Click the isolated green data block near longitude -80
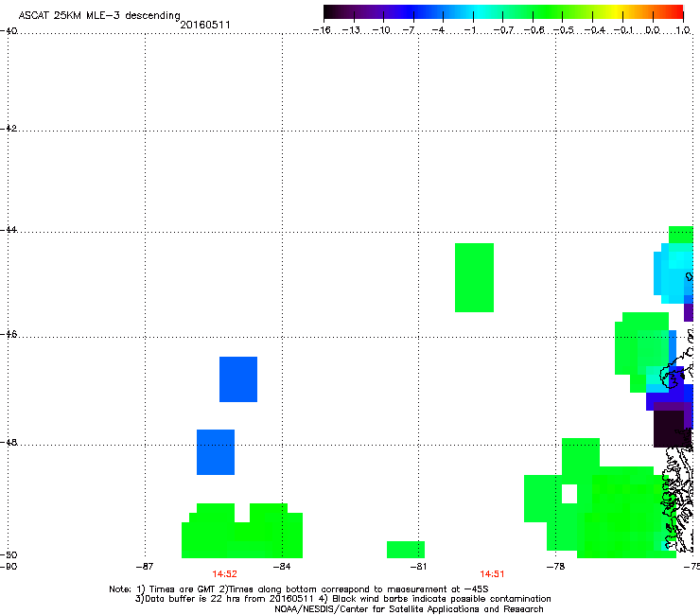700x615 pixels. pyautogui.click(x=474, y=277)
